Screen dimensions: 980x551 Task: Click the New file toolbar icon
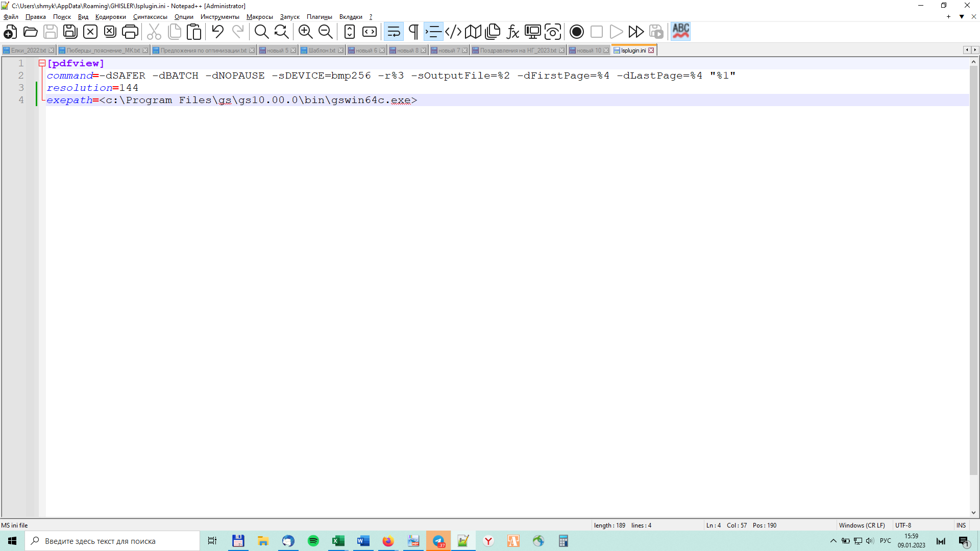10,32
